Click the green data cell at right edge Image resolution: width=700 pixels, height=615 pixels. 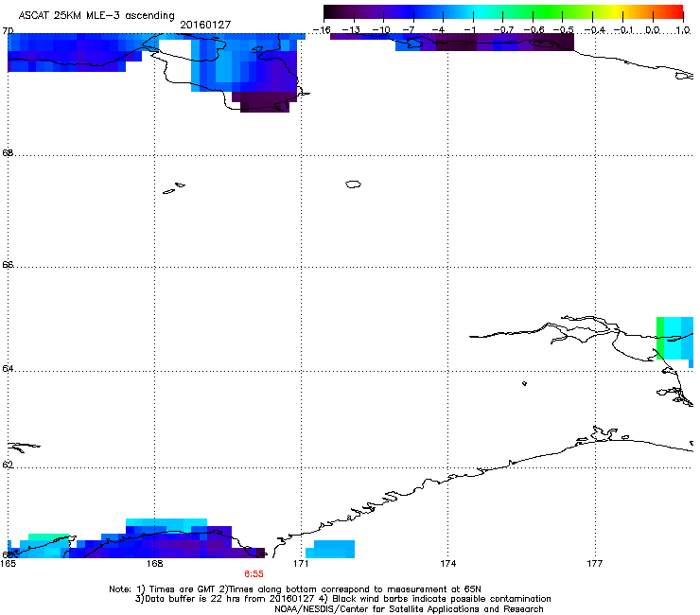point(660,338)
